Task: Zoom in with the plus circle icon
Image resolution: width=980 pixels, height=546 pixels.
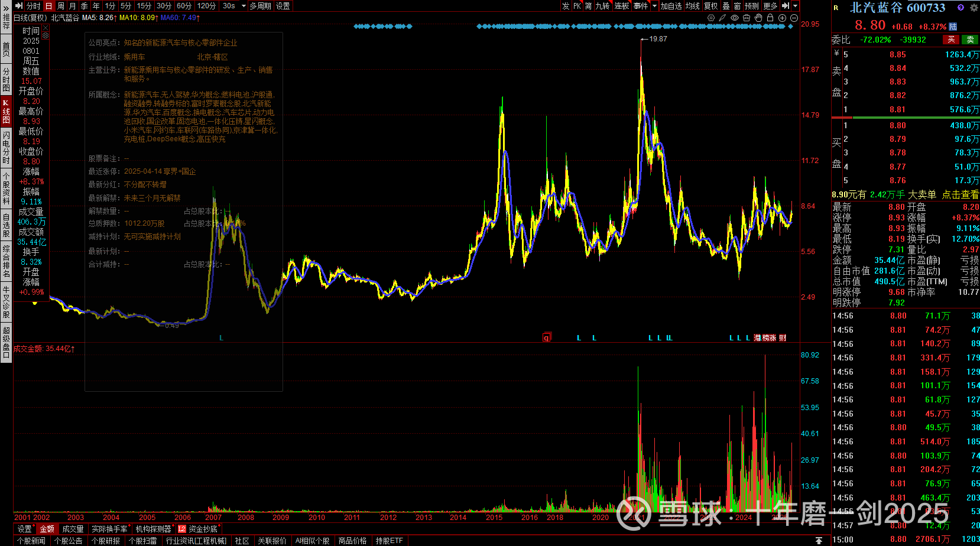Action: 782,18
